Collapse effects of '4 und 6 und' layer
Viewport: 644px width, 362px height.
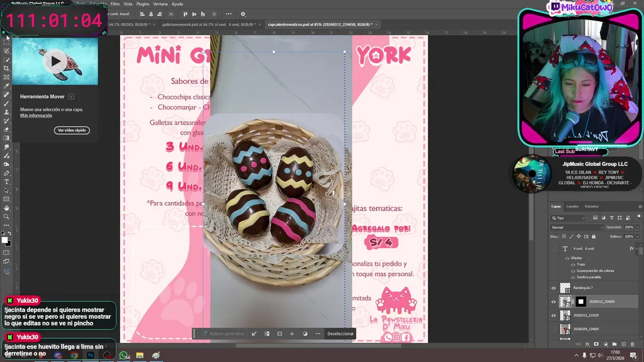637,248
